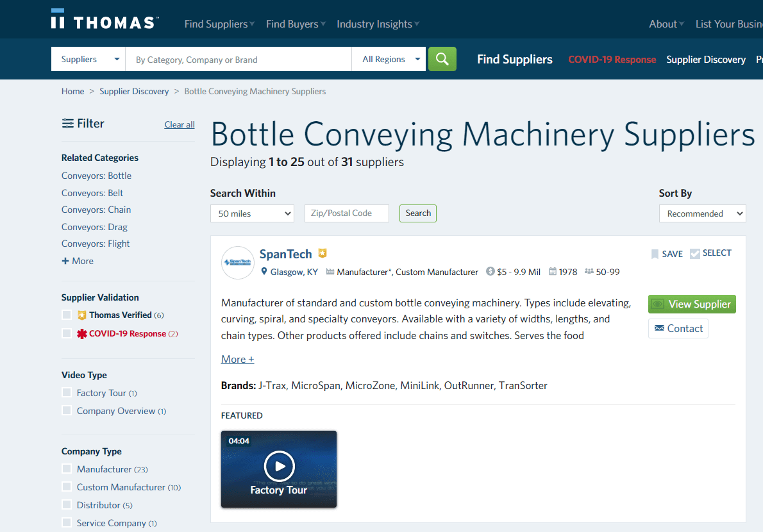Open Conveyors: Chain category

point(96,210)
